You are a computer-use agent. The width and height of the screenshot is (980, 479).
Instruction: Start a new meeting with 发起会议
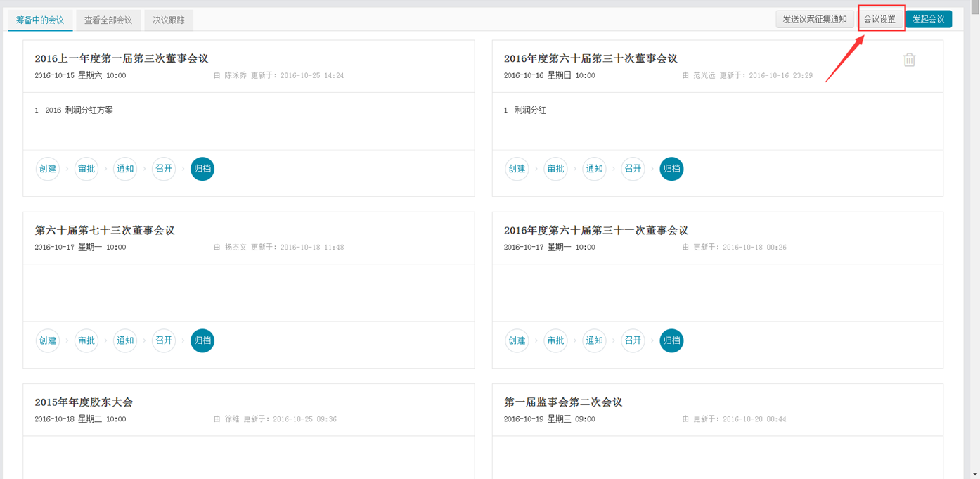tap(929, 19)
